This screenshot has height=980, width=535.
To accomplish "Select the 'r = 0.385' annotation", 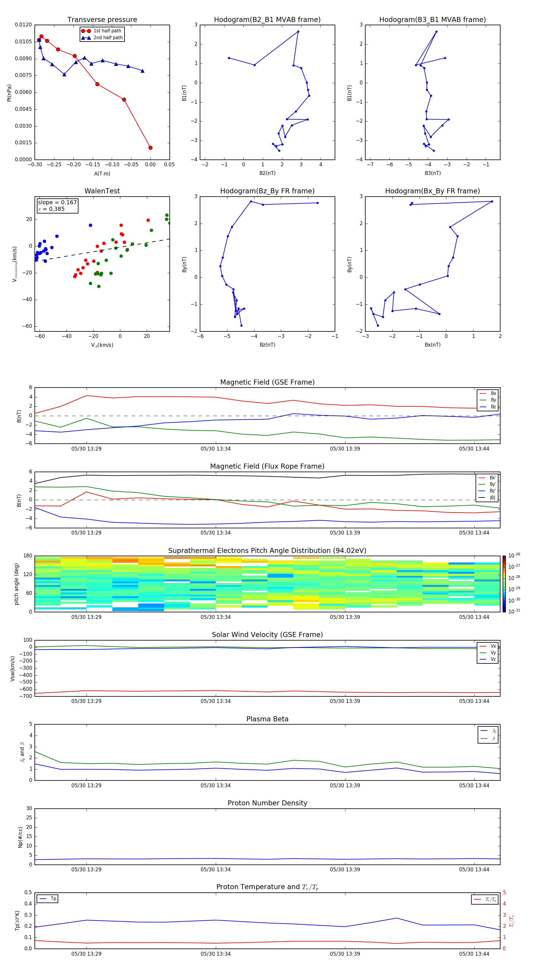I will [x=51, y=209].
